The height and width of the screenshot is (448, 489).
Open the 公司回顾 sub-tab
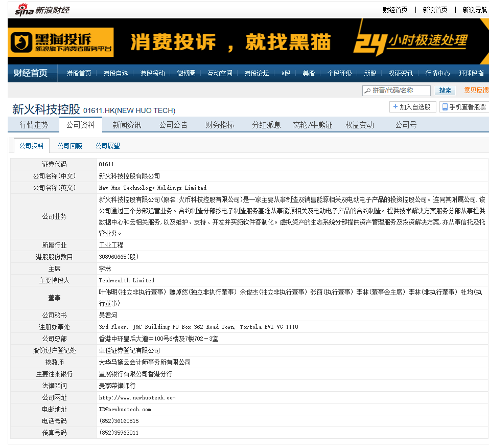pos(69,146)
